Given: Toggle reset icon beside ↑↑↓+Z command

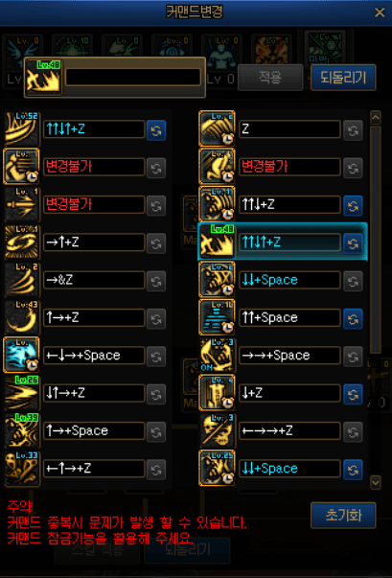Looking at the screenshot, I should tap(353, 205).
